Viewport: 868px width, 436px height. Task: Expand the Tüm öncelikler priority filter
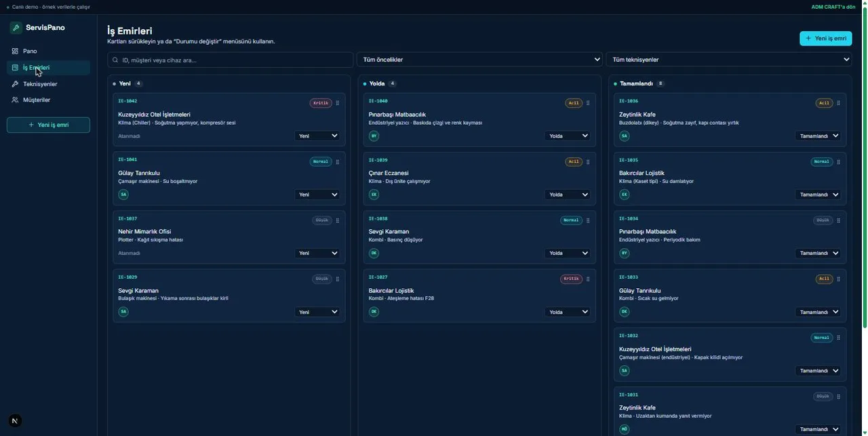[479, 60]
